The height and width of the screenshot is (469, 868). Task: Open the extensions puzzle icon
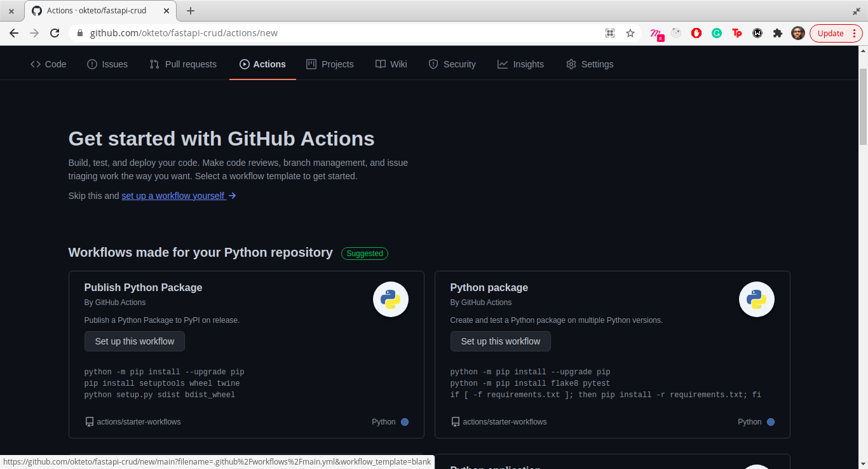click(778, 33)
